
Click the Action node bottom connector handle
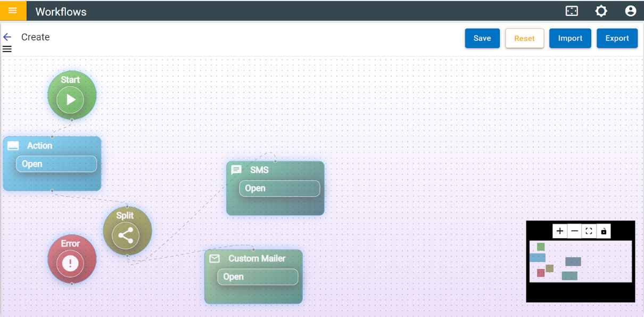[x=52, y=191]
